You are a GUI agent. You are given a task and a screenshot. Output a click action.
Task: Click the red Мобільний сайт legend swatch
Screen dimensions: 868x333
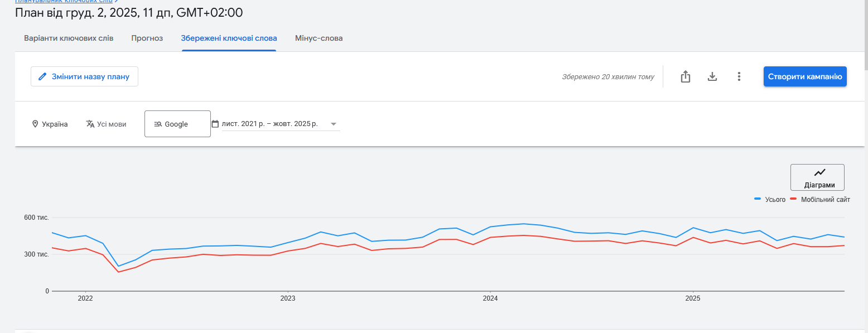pos(793,199)
